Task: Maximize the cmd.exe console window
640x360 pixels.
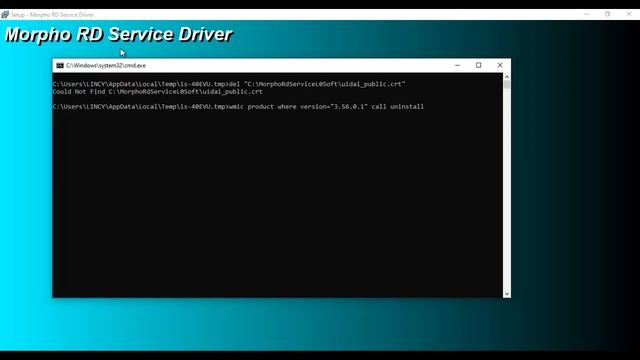Action: (x=479, y=65)
